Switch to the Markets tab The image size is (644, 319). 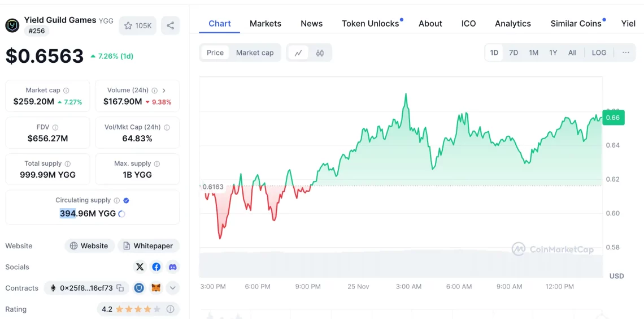(266, 23)
